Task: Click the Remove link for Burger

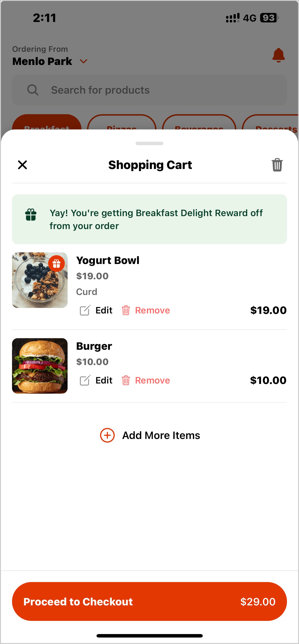Action: coord(152,380)
